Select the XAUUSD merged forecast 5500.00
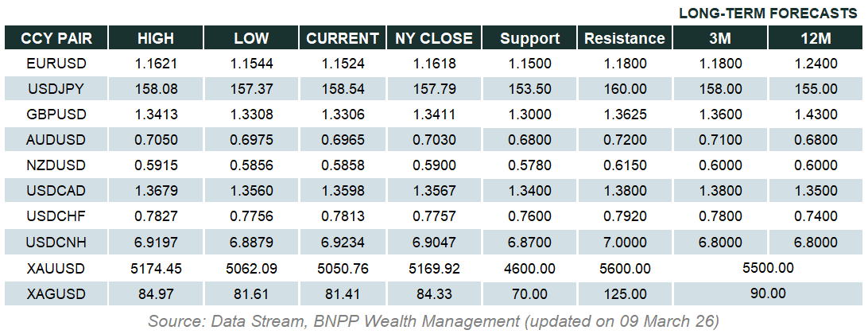Image resolution: width=868 pixels, height=334 pixels. point(767,269)
